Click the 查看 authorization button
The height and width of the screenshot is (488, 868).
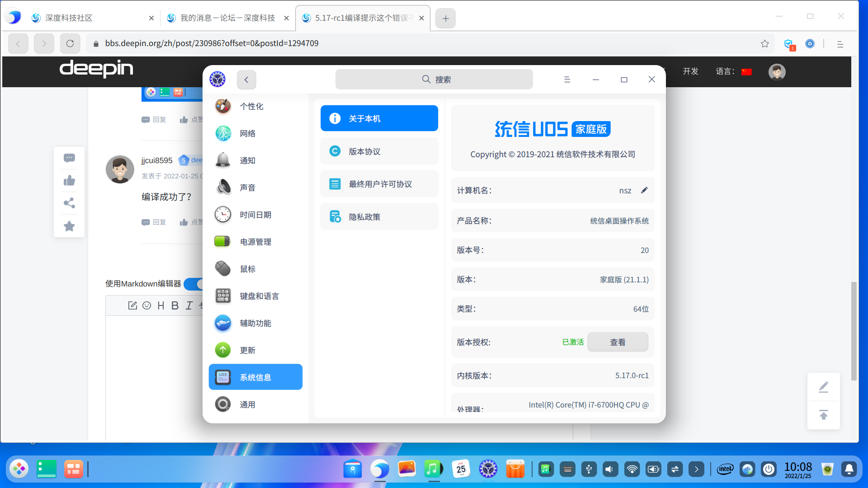(618, 342)
